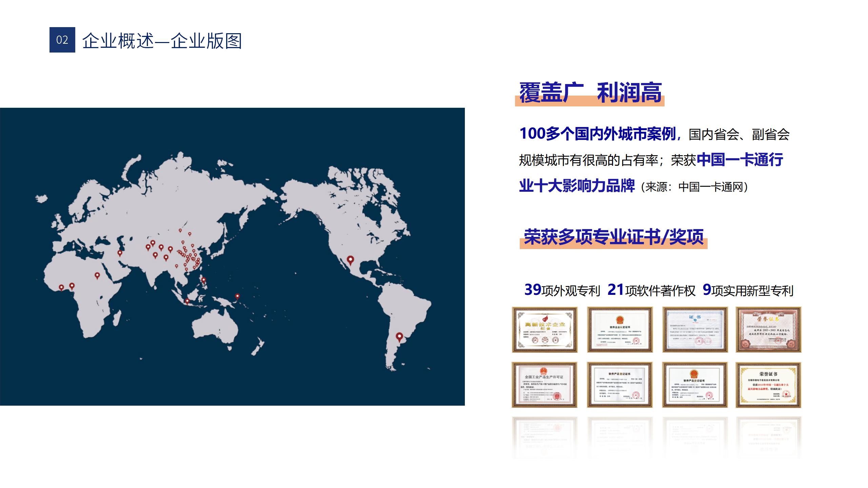This screenshot has width=868, height=488.
Task: Select the 企业概述—企业版图 slide title
Action: coord(162,41)
